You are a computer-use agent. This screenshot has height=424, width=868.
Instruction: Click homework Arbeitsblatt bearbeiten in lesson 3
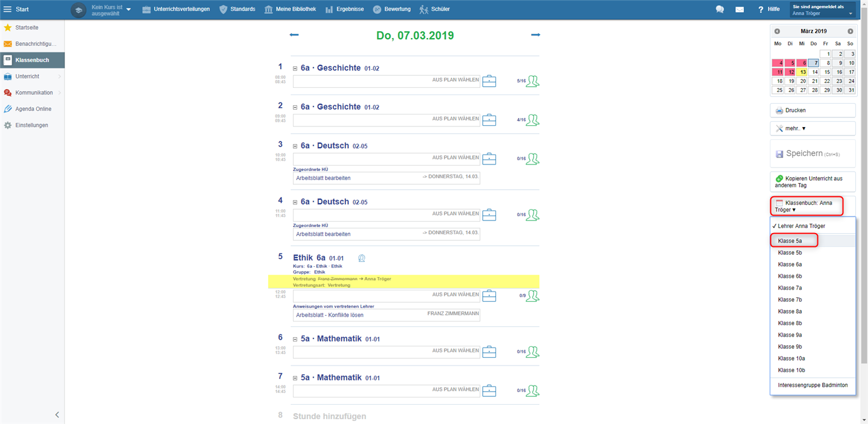click(x=386, y=178)
